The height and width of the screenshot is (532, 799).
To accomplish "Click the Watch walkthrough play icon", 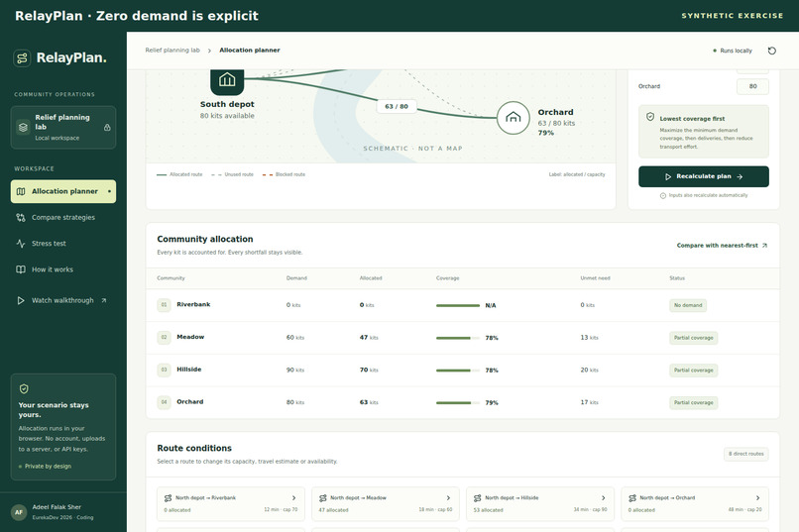I will (x=21, y=300).
